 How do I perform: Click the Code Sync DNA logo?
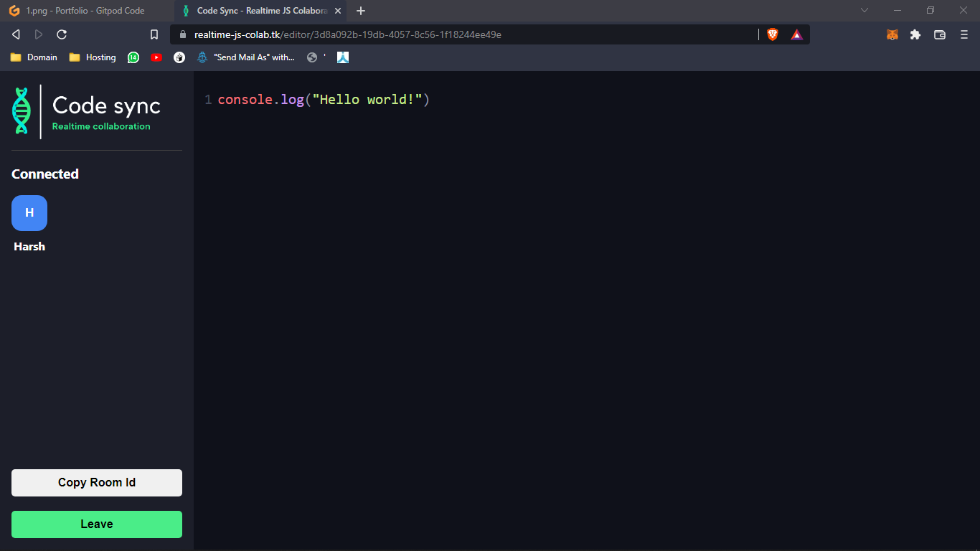[x=22, y=111]
